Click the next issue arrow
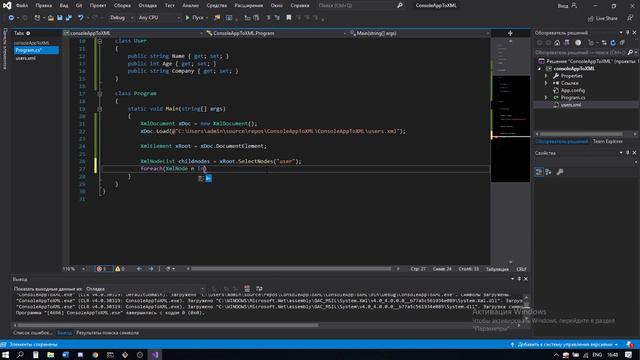Image resolution: width=640 pixels, height=360 pixels. (x=151, y=269)
